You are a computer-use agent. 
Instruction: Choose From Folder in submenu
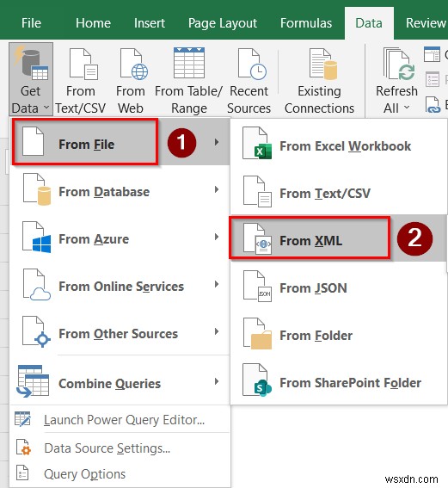tap(339, 333)
